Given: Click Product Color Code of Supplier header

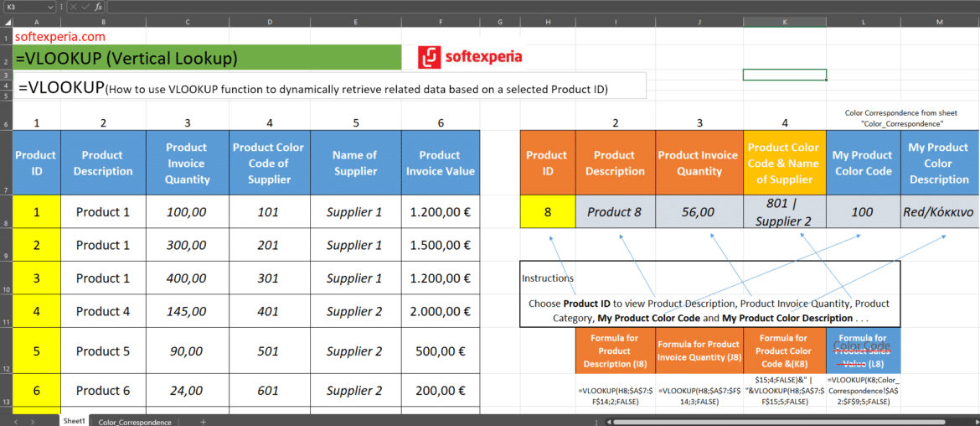Looking at the screenshot, I should [270, 163].
